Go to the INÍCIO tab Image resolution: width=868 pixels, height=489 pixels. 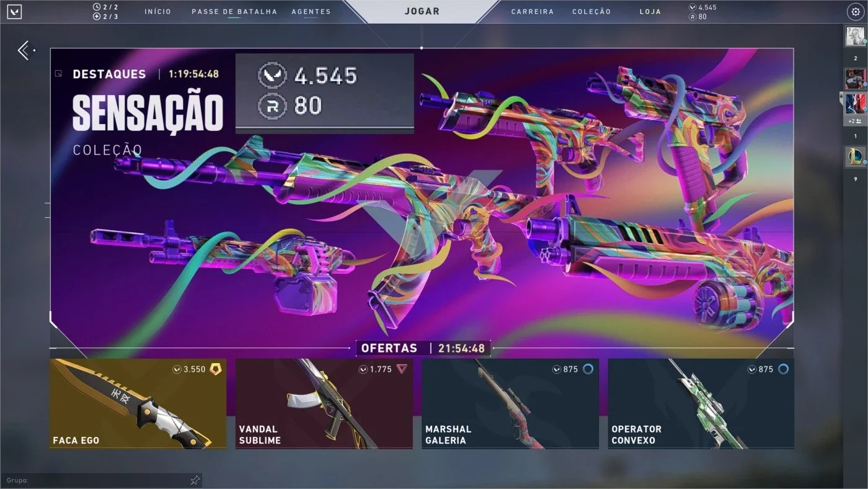pyautogui.click(x=157, y=11)
